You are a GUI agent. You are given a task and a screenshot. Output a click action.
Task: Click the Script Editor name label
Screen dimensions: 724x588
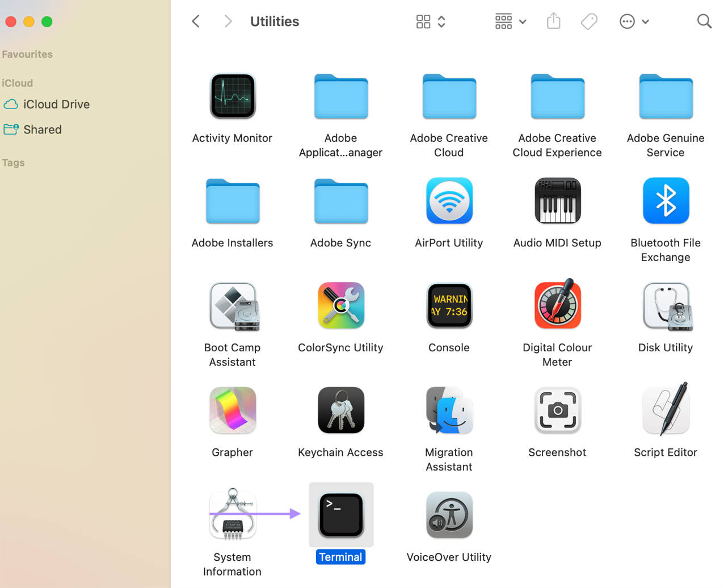[666, 452]
